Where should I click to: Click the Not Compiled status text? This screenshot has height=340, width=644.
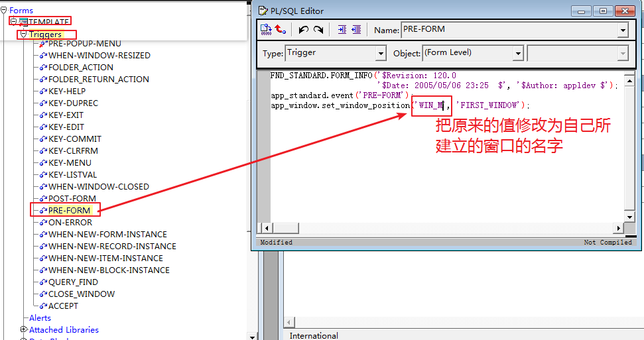pyautogui.click(x=608, y=243)
